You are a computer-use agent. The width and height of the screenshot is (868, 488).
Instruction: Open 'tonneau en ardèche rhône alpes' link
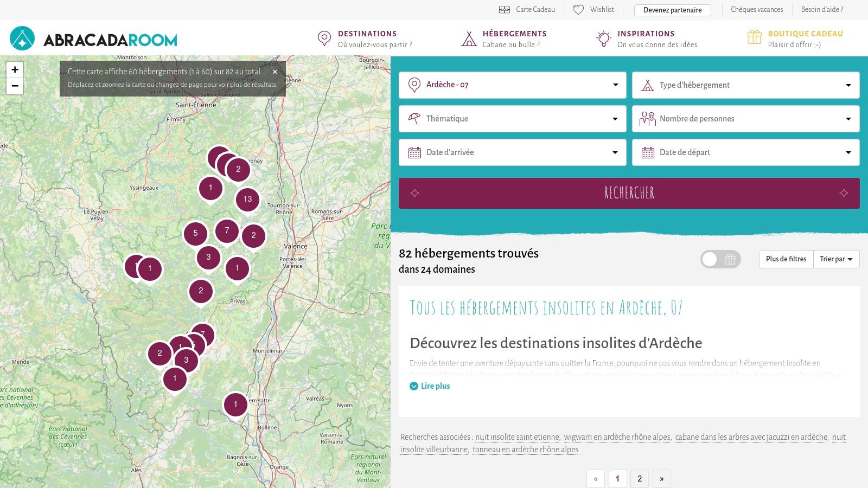pos(525,450)
